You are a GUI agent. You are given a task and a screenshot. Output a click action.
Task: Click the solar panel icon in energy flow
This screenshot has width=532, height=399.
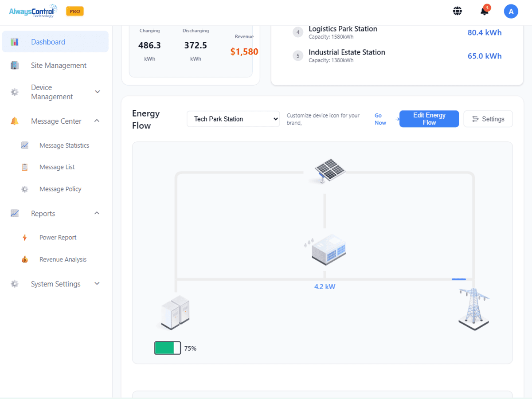click(329, 170)
